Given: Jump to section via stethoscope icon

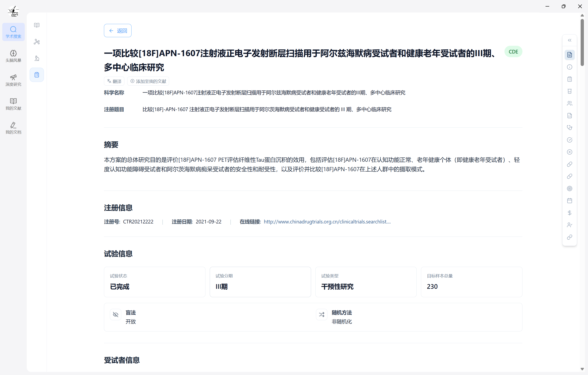Looking at the screenshot, I should click(x=569, y=128).
